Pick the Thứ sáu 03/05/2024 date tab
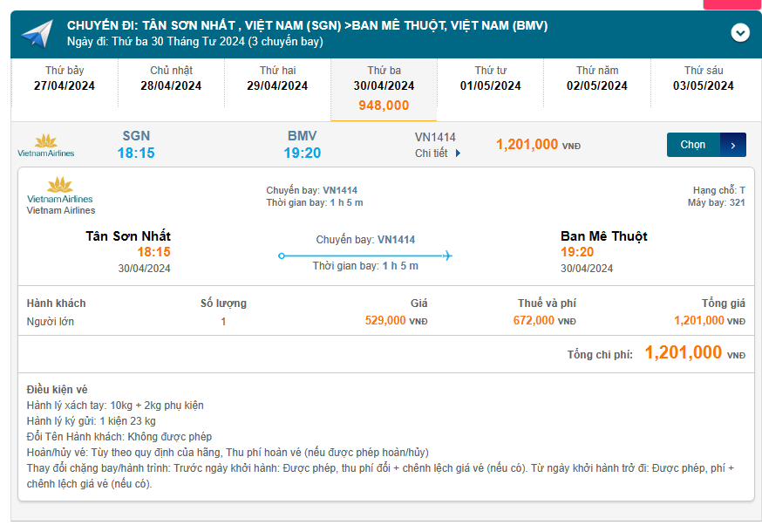Viewport: 762px width, 532px height. [x=704, y=78]
